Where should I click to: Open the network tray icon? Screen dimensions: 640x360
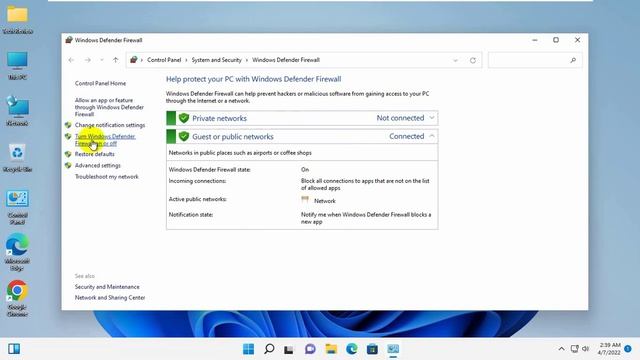point(574,349)
